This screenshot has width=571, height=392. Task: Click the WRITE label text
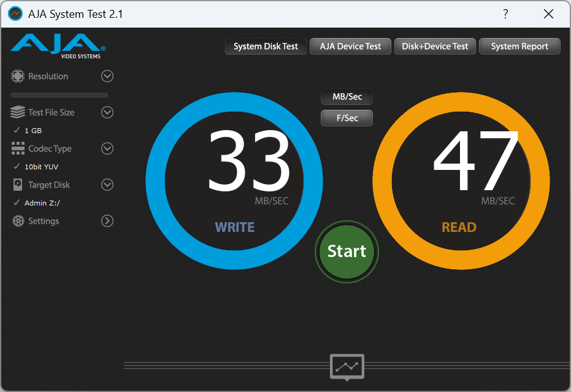[234, 228]
